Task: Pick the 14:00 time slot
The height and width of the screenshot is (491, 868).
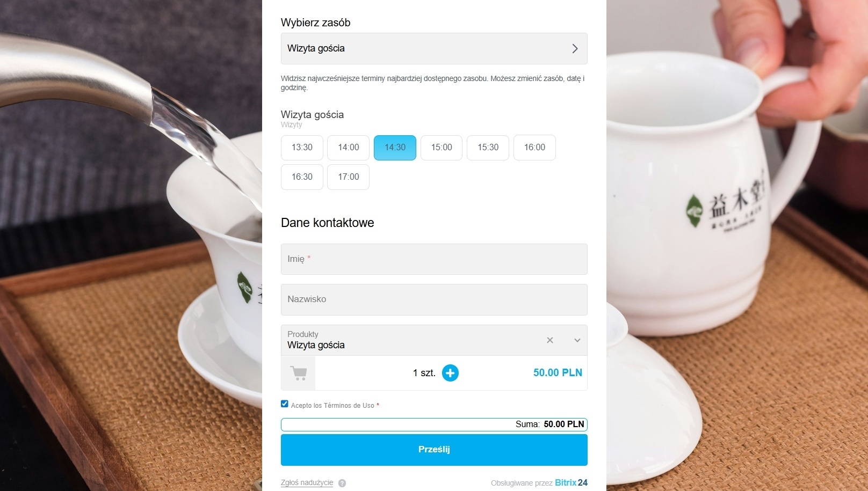Action: pos(349,148)
